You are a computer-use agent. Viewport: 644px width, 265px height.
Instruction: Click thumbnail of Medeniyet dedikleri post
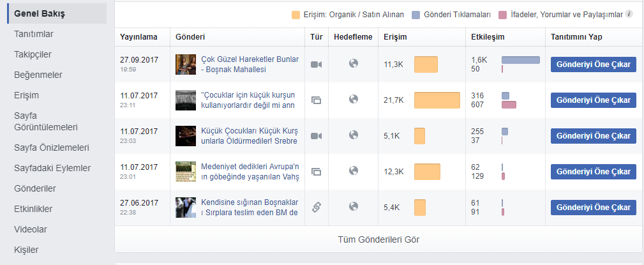coord(186,172)
